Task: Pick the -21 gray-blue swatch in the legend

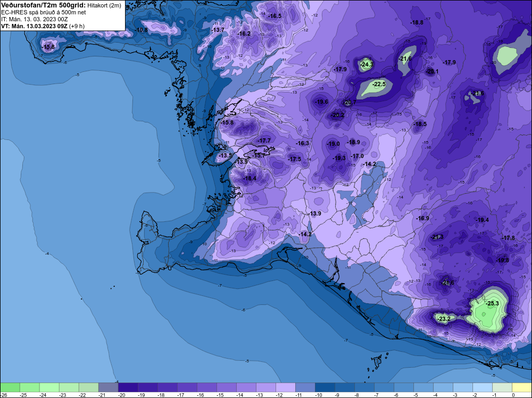Action: tap(108, 387)
